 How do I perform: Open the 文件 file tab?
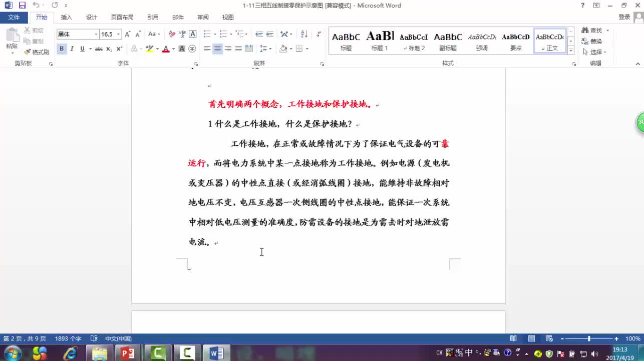pyautogui.click(x=14, y=17)
